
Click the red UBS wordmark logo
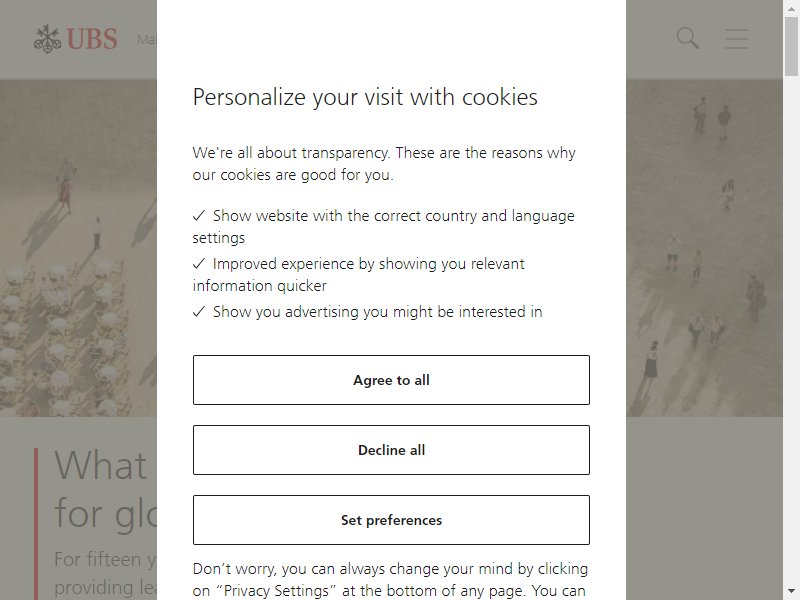pos(92,39)
